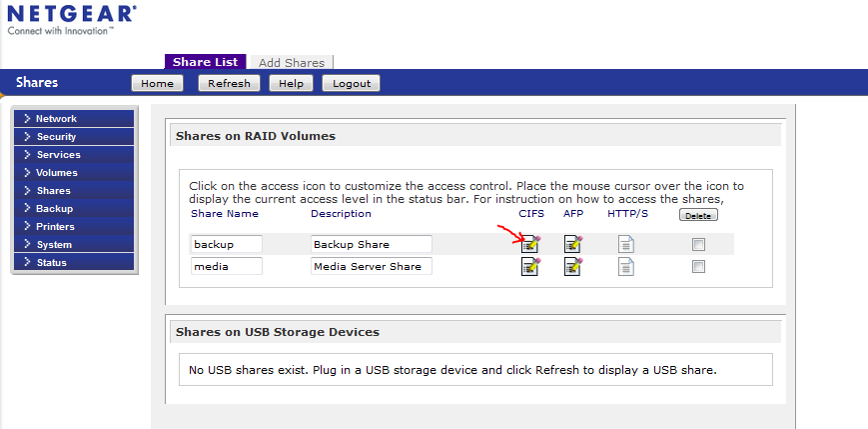
Task: Open HTTP/S access icon for backup share
Action: tap(625, 244)
